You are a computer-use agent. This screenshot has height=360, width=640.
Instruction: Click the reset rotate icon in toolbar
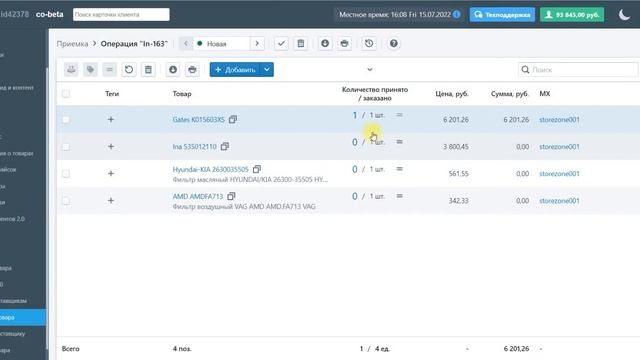129,70
